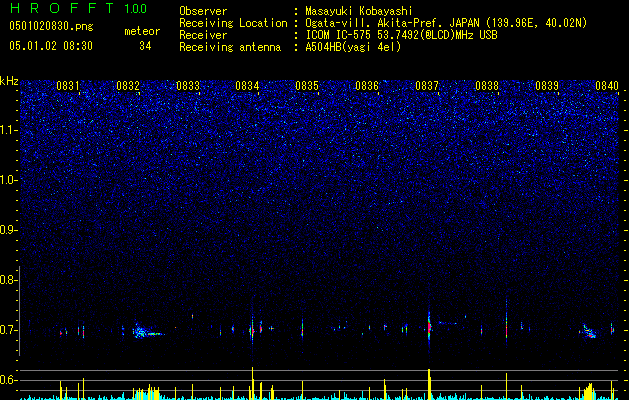
Task: Click the HROFFT 1.0.0 title text
Action: pyautogui.click(x=78, y=8)
